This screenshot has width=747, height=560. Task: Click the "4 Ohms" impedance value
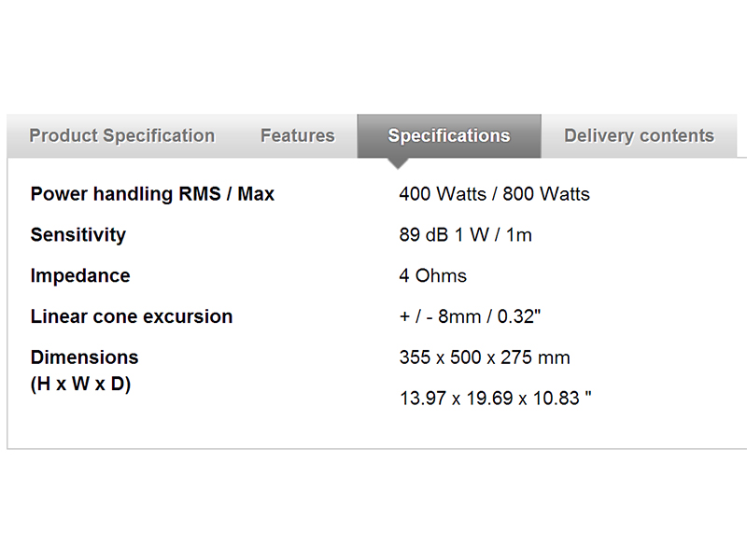click(432, 275)
